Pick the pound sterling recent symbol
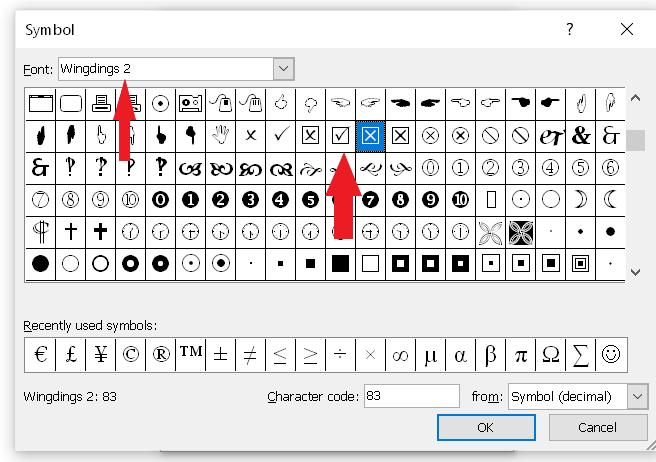The width and height of the screenshot is (656, 462). coord(71,354)
